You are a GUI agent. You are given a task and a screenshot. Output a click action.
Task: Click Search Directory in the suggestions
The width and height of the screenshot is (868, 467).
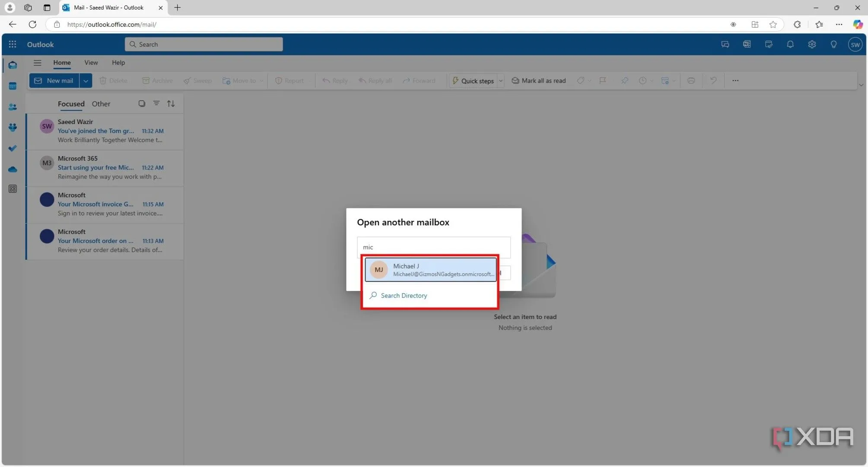point(404,295)
